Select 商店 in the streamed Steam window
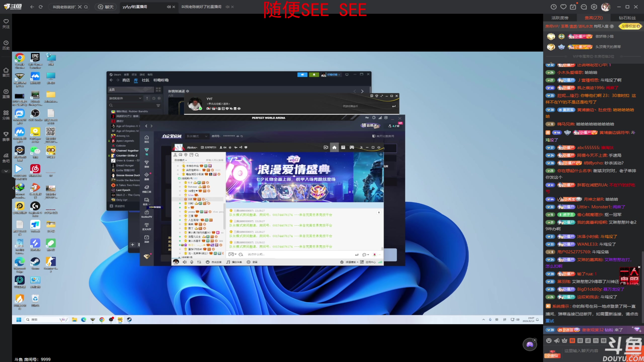The image size is (644, 362). (126, 80)
